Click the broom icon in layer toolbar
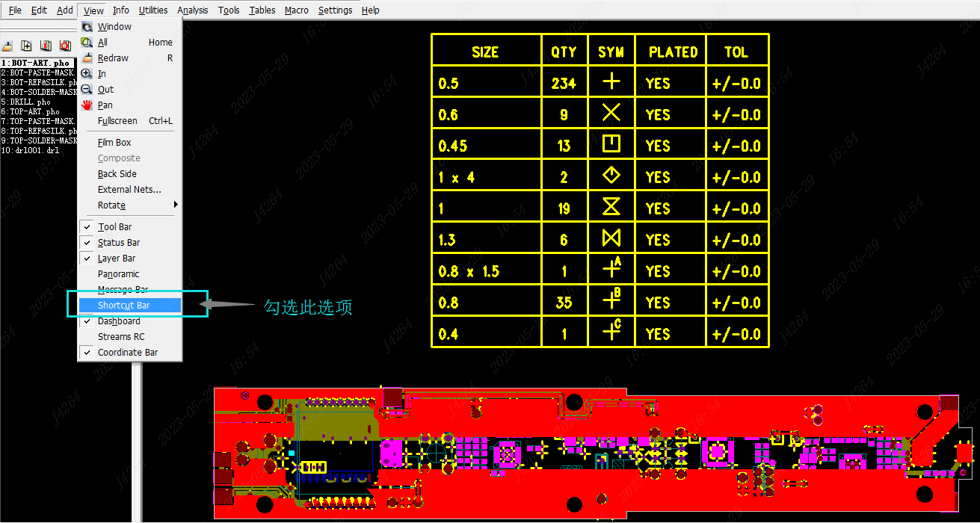 (x=7, y=46)
